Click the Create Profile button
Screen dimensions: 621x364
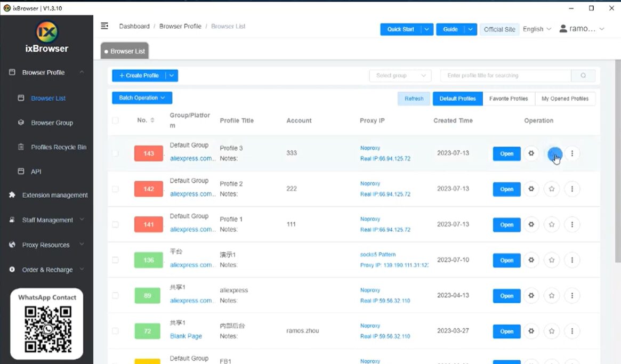pyautogui.click(x=139, y=76)
